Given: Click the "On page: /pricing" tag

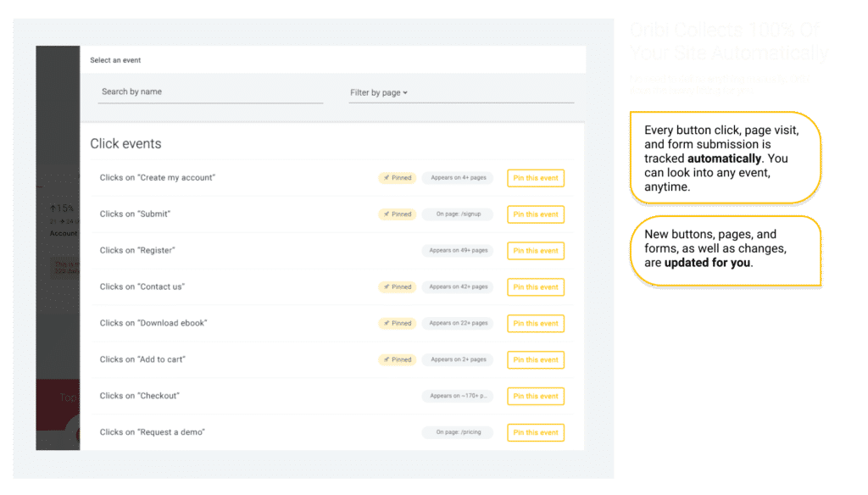Looking at the screenshot, I should tap(458, 432).
